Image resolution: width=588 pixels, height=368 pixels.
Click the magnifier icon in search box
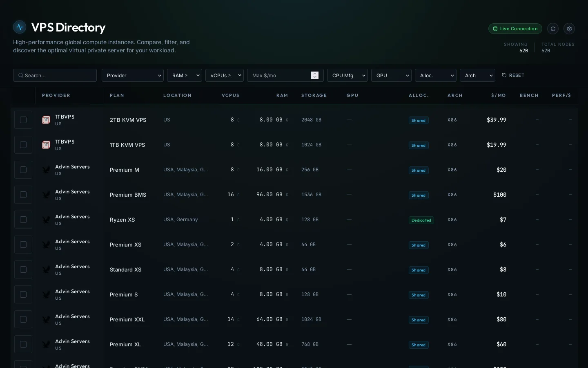pos(21,75)
